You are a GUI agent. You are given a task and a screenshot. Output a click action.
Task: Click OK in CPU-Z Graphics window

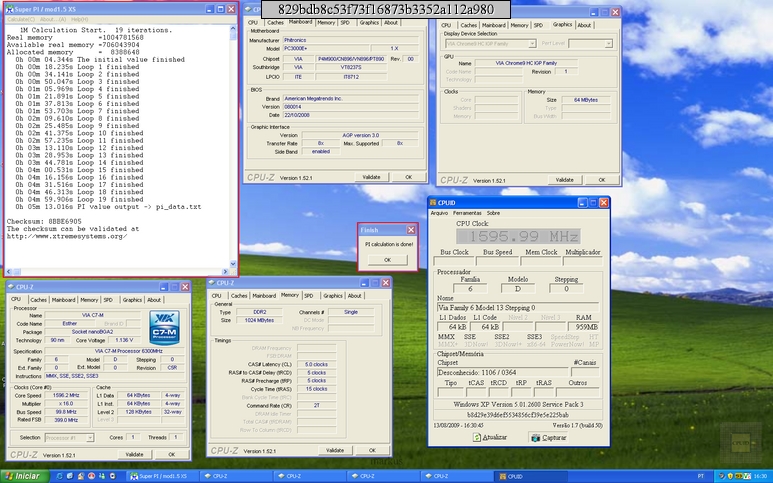pyautogui.click(x=601, y=180)
